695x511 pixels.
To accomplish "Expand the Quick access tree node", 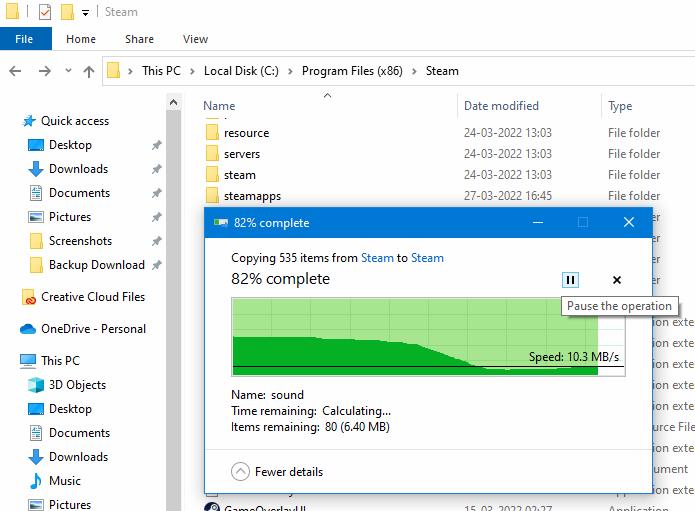I will pos(11,121).
